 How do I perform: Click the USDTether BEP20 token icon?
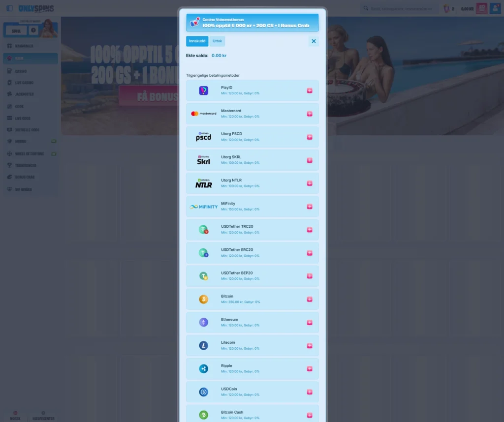(x=204, y=276)
